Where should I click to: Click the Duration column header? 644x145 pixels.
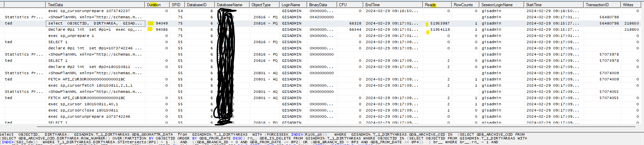click(x=157, y=5)
